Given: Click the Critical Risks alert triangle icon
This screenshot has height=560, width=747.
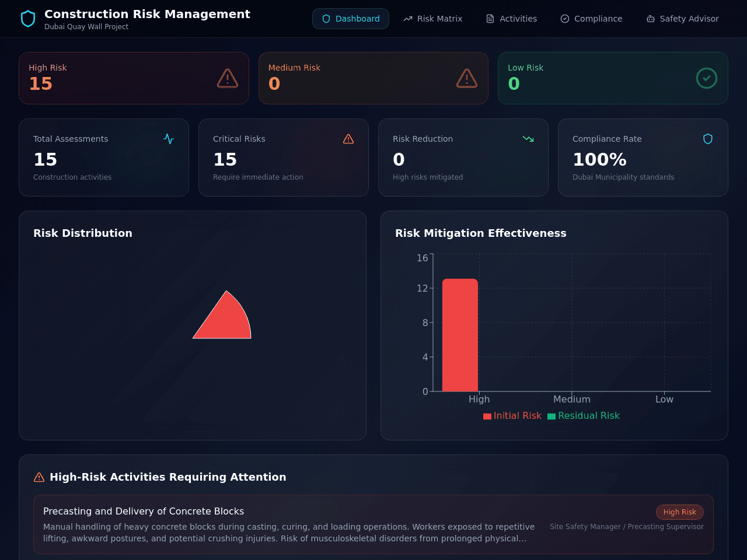Looking at the screenshot, I should pyautogui.click(x=348, y=139).
